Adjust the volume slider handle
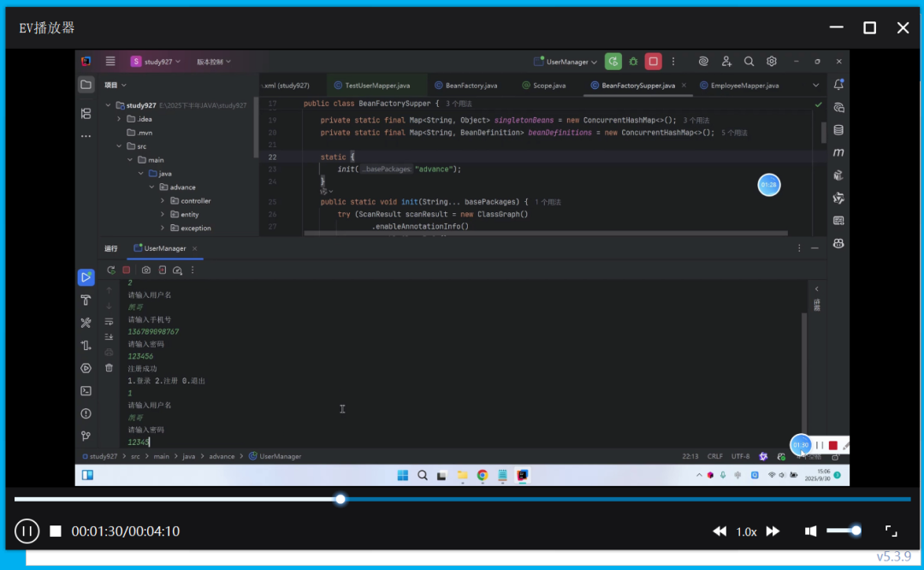Image resolution: width=924 pixels, height=570 pixels. (856, 531)
